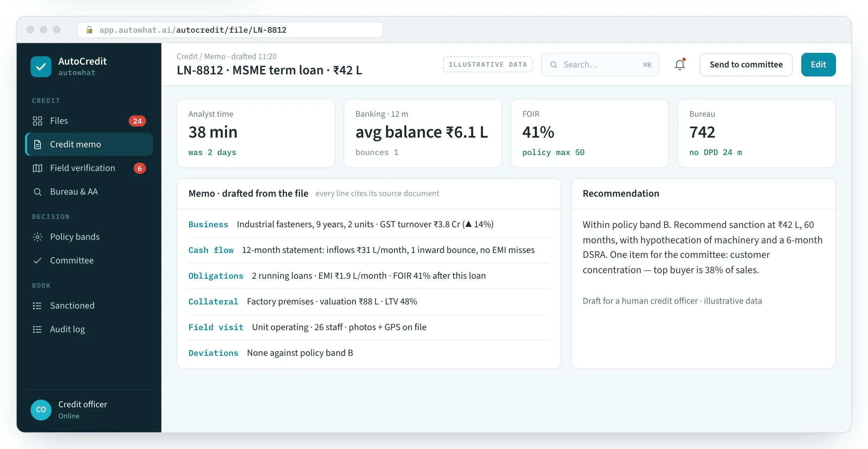The height and width of the screenshot is (449, 868).
Task: Click the Field verification map icon
Action: 37,168
